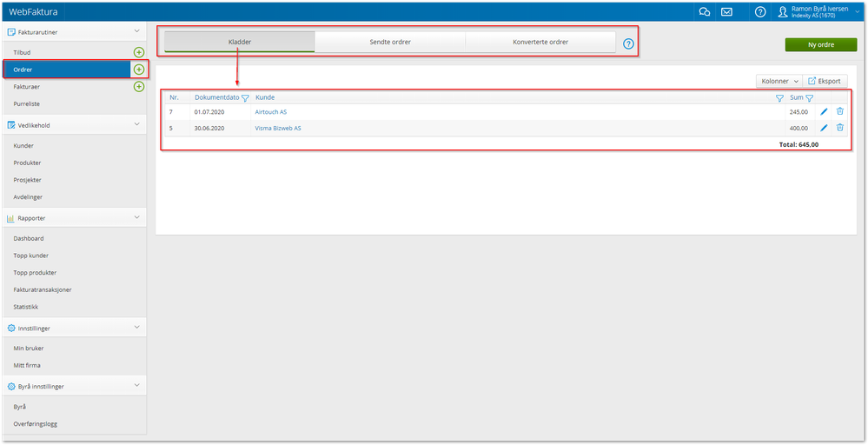Open Topp produkter report
This screenshot has height=445, width=868.
point(35,273)
